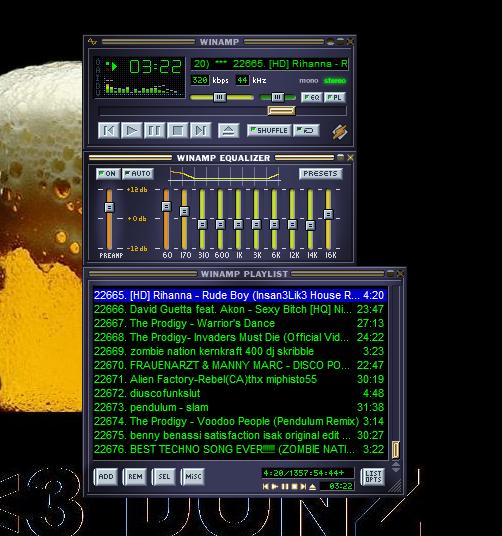Stop playback with the main Stop button
Screen dimensions: 502x536
177,131
